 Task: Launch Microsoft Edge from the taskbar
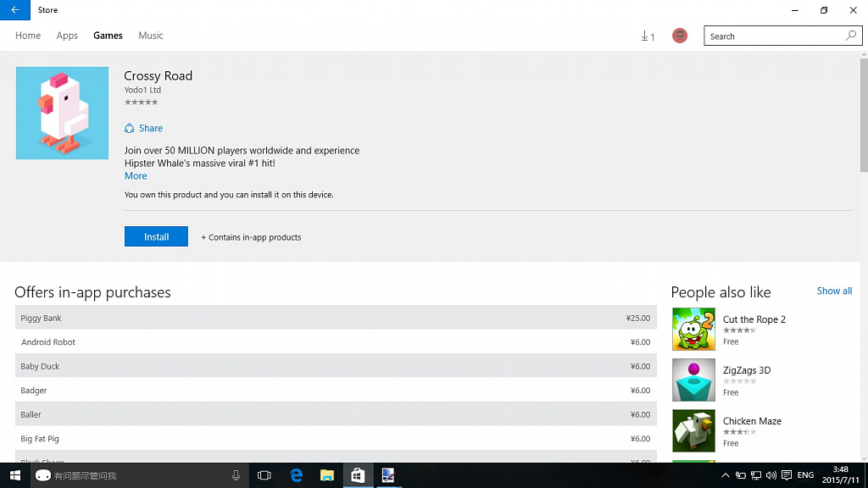296,475
